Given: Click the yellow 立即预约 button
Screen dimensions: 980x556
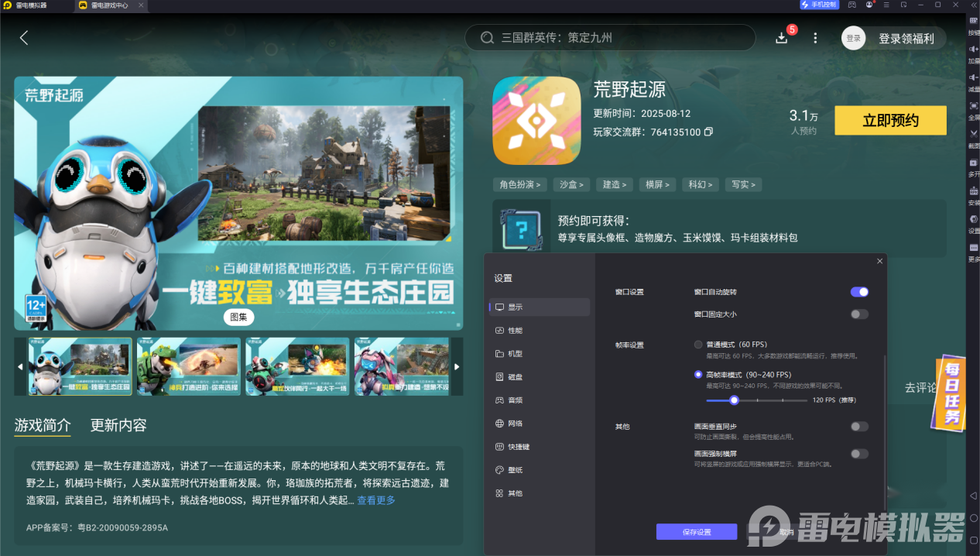Looking at the screenshot, I should click(x=890, y=121).
